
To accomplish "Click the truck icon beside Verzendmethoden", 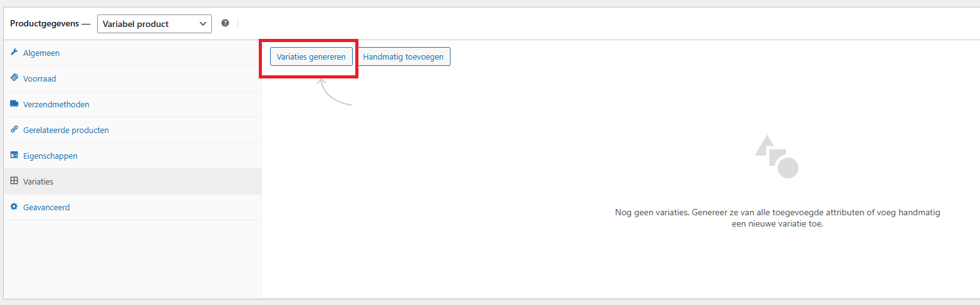I will (x=14, y=104).
